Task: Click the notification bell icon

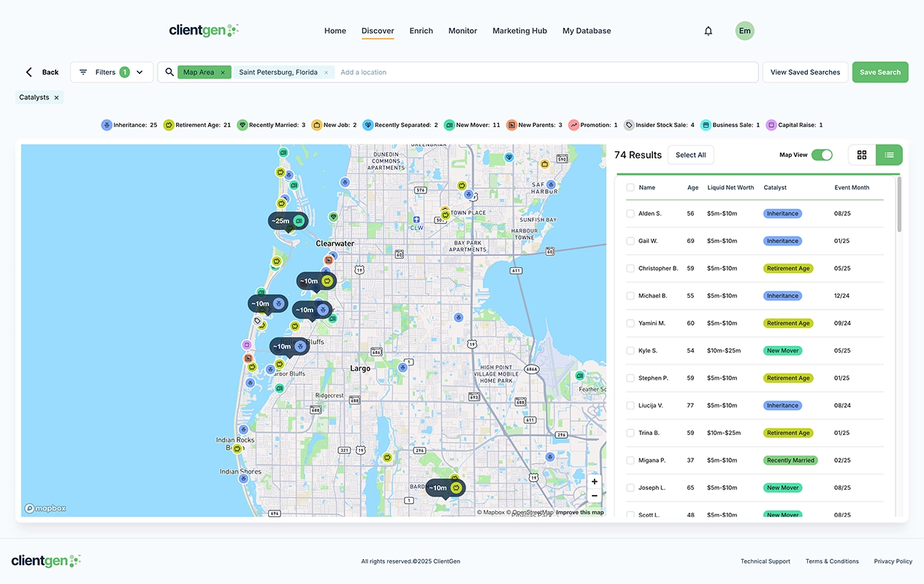Action: (708, 31)
